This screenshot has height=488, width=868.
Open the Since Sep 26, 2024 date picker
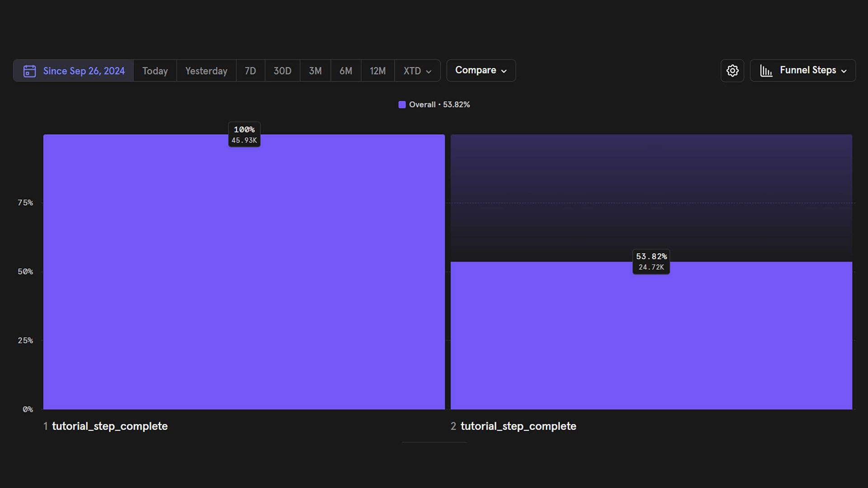point(73,71)
